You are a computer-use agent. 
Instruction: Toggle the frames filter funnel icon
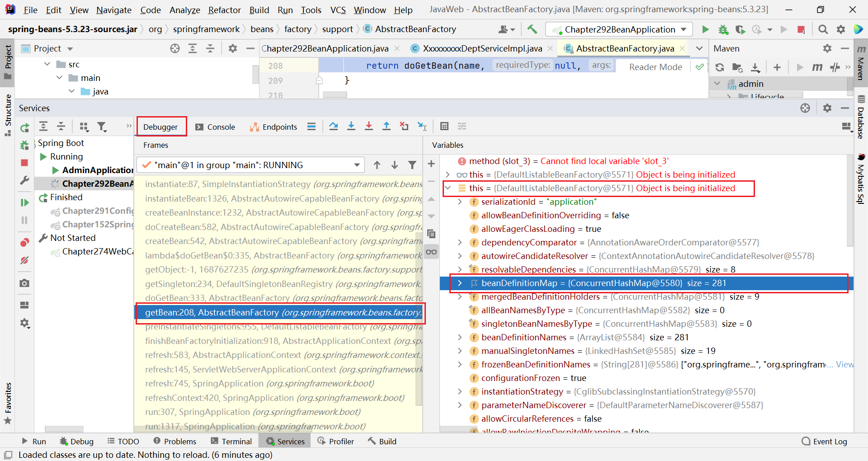point(412,165)
